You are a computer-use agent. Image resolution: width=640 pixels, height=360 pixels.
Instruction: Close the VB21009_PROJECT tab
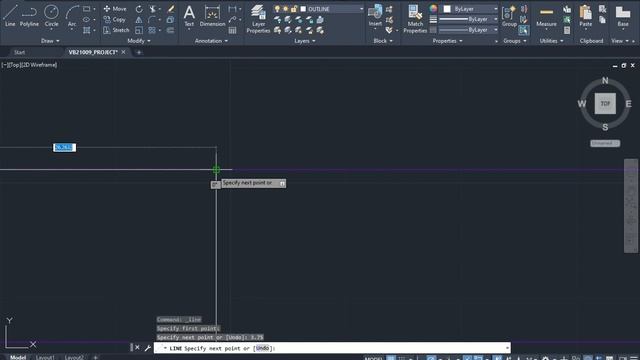click(123, 52)
